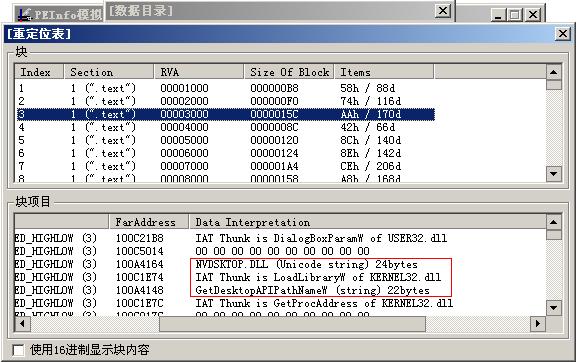Click blocks list scroll down arrow
The width and height of the screenshot is (578, 362).
[553, 173]
